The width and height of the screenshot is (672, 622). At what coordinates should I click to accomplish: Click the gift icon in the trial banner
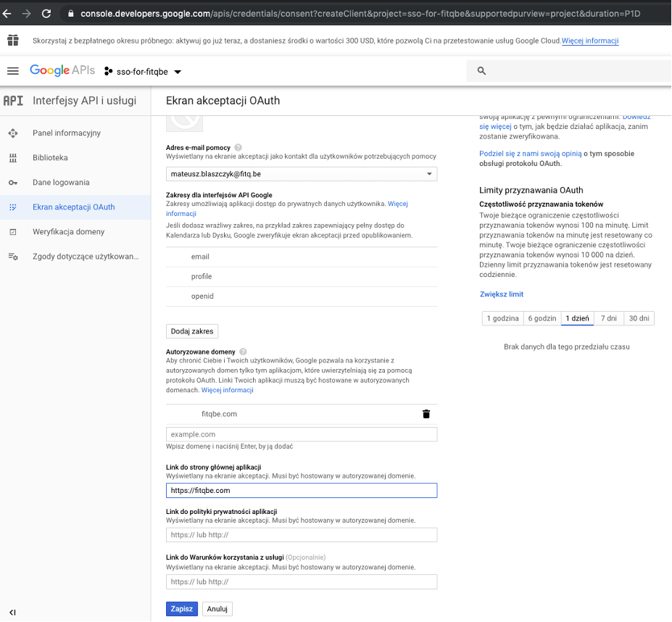[13, 41]
